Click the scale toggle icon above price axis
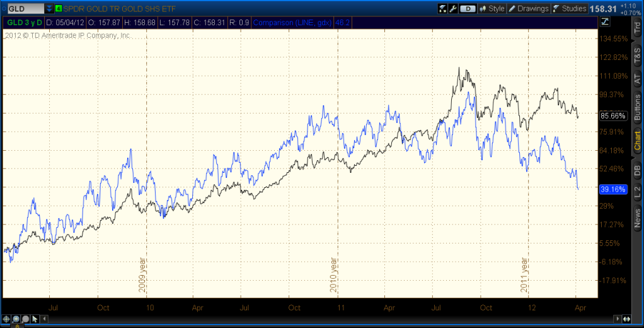The height and width of the screenshot is (328, 644). (x=605, y=22)
